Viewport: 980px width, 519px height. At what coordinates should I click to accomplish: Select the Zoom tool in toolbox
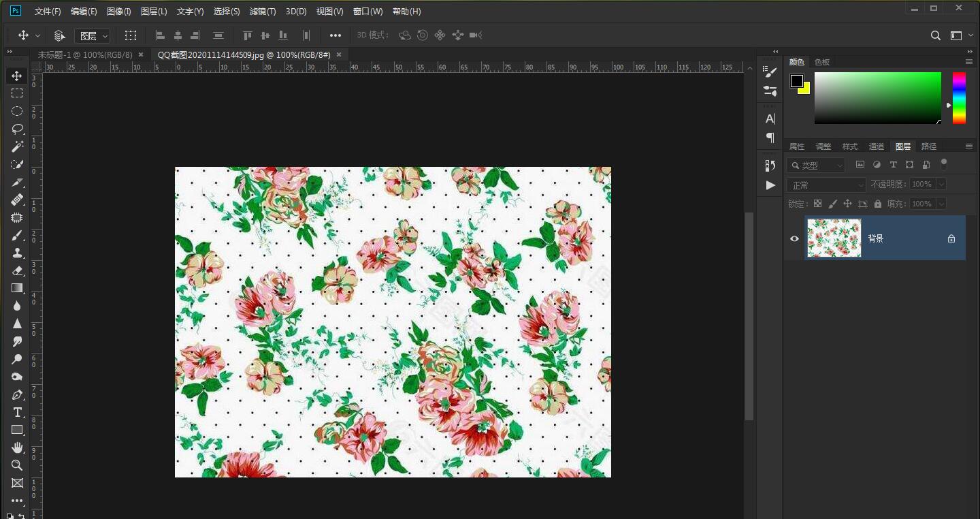[x=17, y=465]
